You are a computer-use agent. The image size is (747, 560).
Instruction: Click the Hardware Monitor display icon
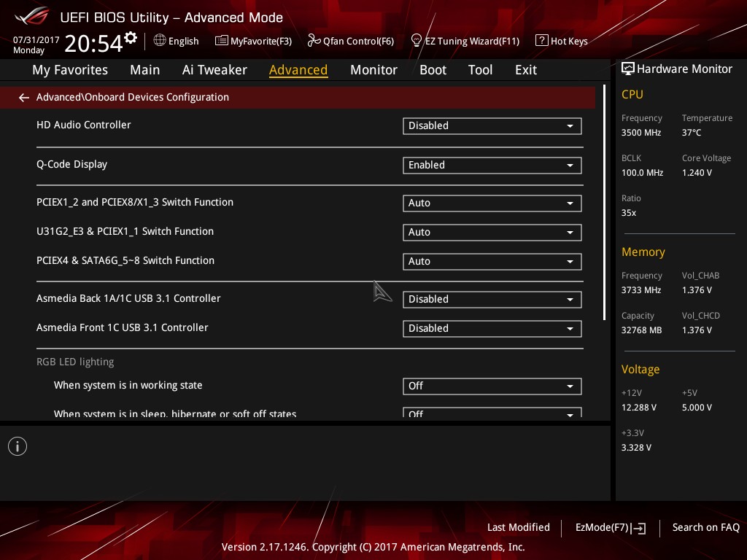(x=628, y=69)
